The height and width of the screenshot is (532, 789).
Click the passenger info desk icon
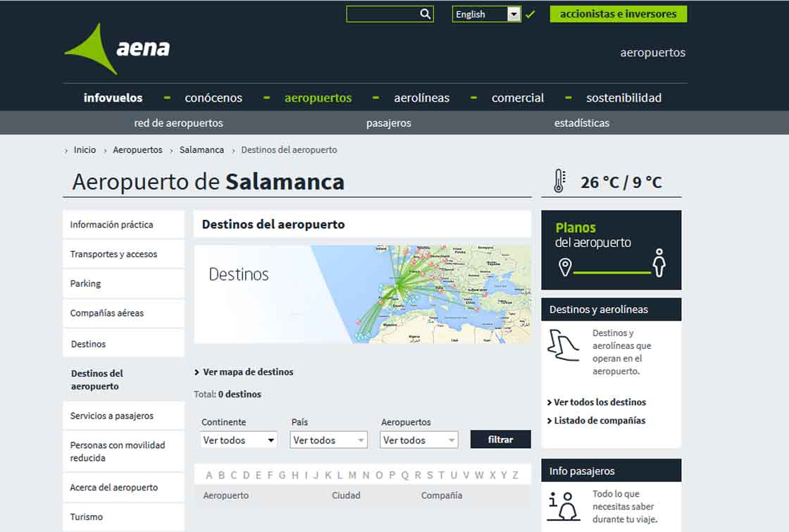tap(564, 506)
